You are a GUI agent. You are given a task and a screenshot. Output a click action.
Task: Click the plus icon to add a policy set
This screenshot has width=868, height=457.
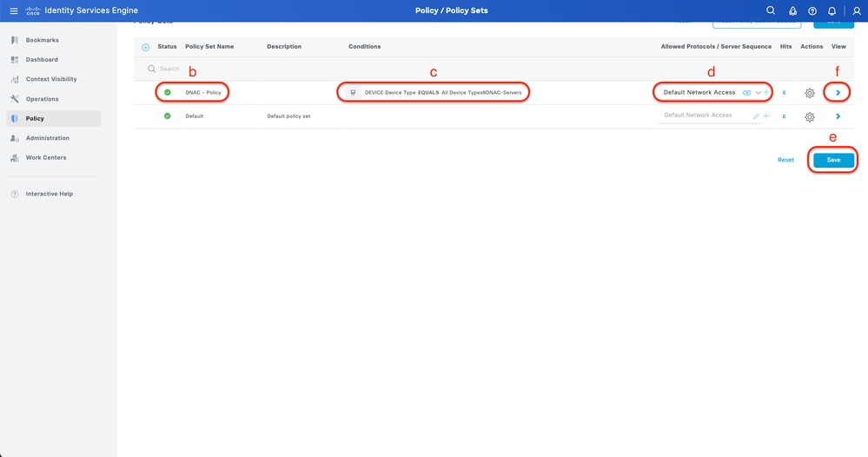pos(146,47)
